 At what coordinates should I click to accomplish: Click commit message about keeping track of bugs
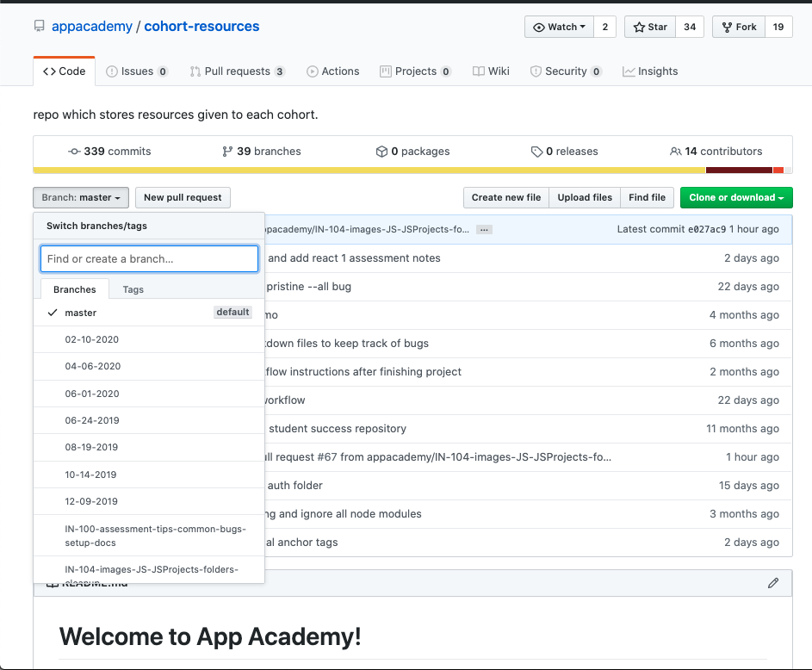click(347, 344)
